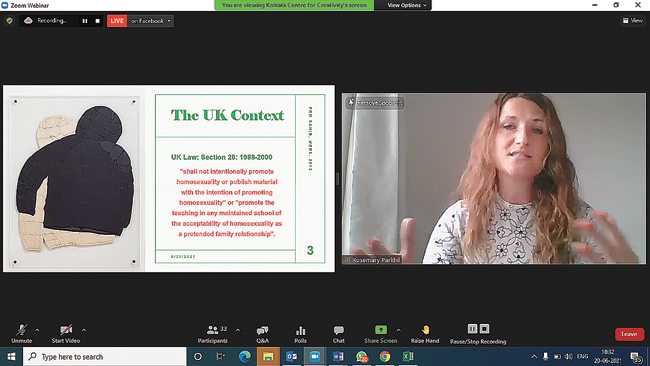Switch to Zoom taskbar icon
This screenshot has height=366, width=650.
point(315,356)
